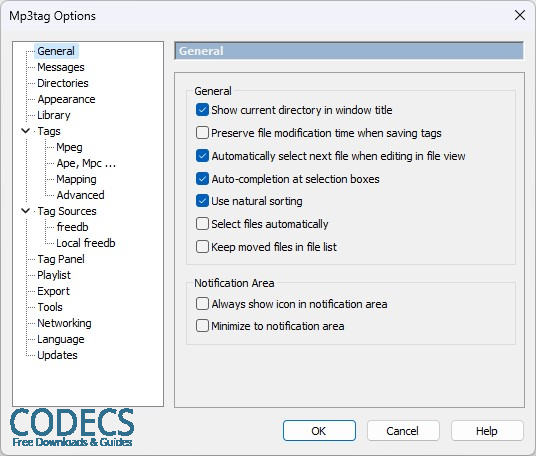Click the OK button
Image resolution: width=536 pixels, height=456 pixels.
319,431
